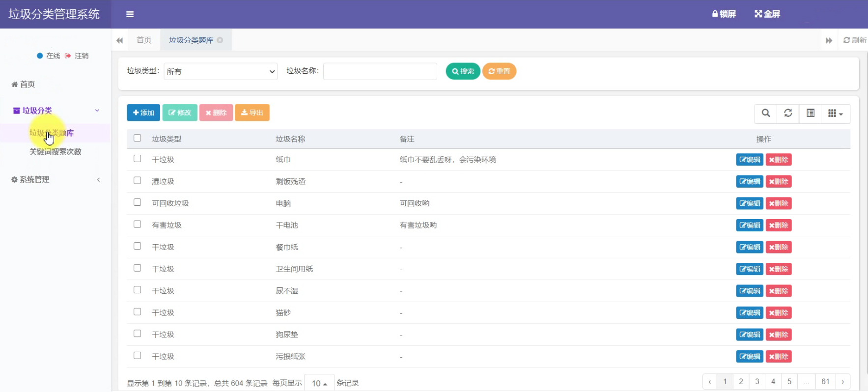
Task: Edit the 剩饭残渣 row
Action: point(750,182)
